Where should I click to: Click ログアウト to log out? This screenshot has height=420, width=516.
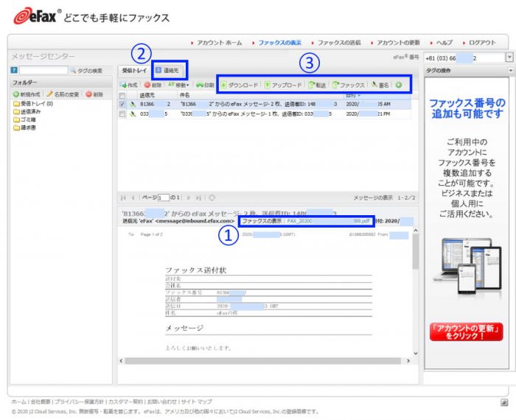click(x=482, y=43)
